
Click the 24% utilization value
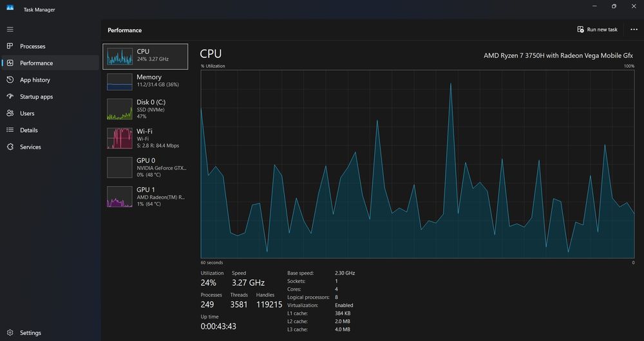click(208, 282)
